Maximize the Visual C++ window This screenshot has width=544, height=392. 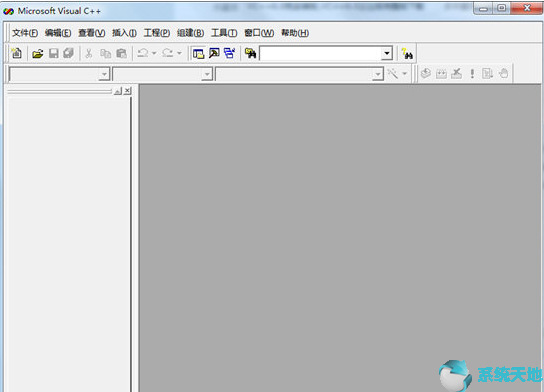pyautogui.click(x=501, y=8)
